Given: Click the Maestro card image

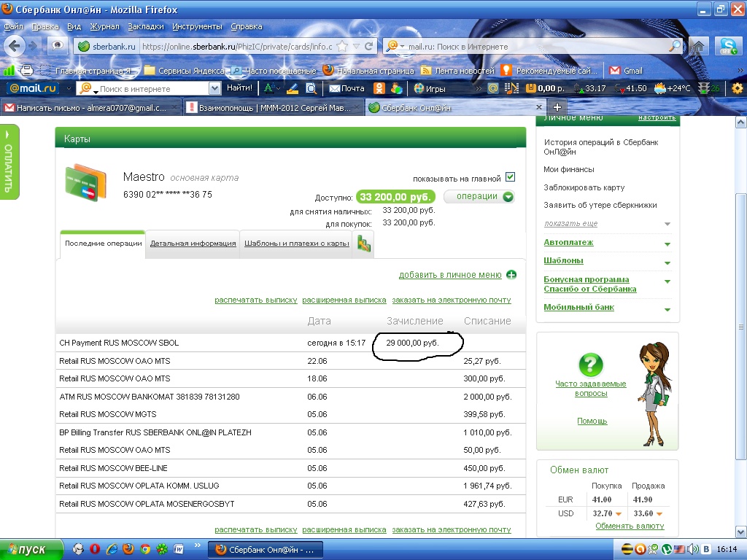Looking at the screenshot, I should [x=86, y=183].
